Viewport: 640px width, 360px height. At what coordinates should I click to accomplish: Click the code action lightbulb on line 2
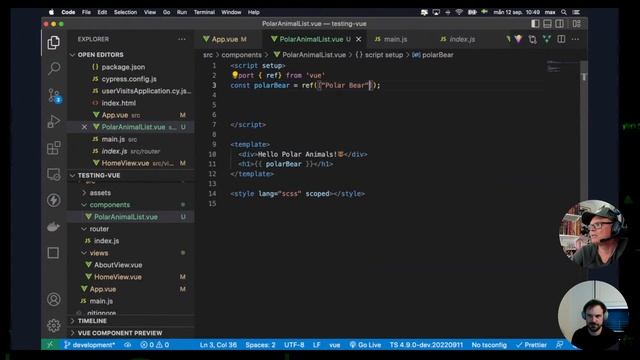tap(235, 75)
